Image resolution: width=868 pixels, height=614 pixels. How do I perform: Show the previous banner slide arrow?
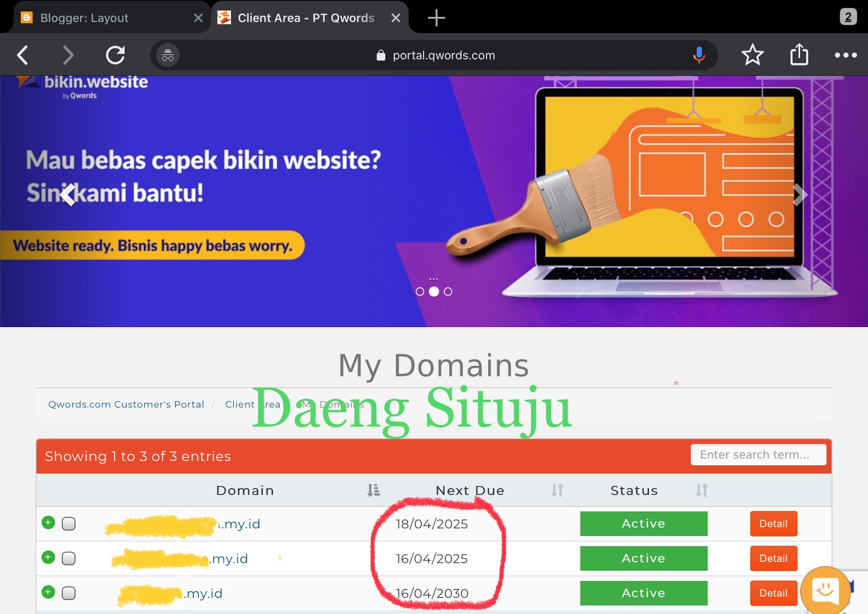click(68, 195)
